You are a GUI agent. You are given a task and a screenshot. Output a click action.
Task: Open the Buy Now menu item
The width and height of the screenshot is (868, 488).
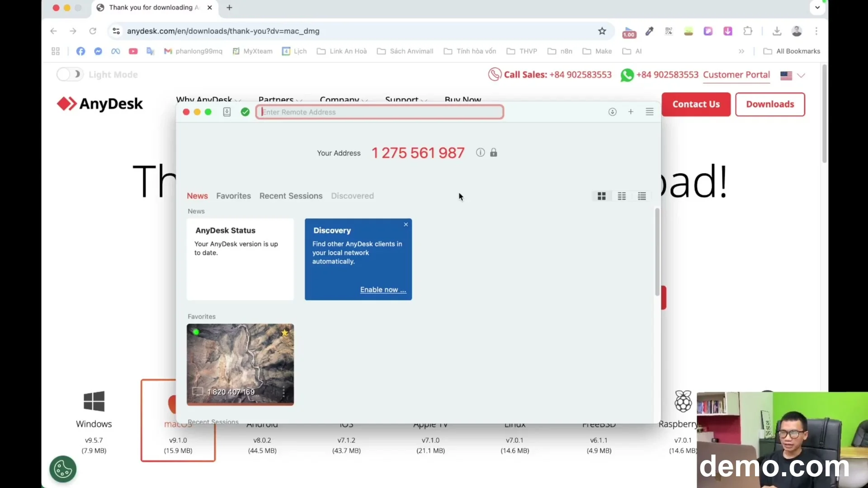[463, 99]
